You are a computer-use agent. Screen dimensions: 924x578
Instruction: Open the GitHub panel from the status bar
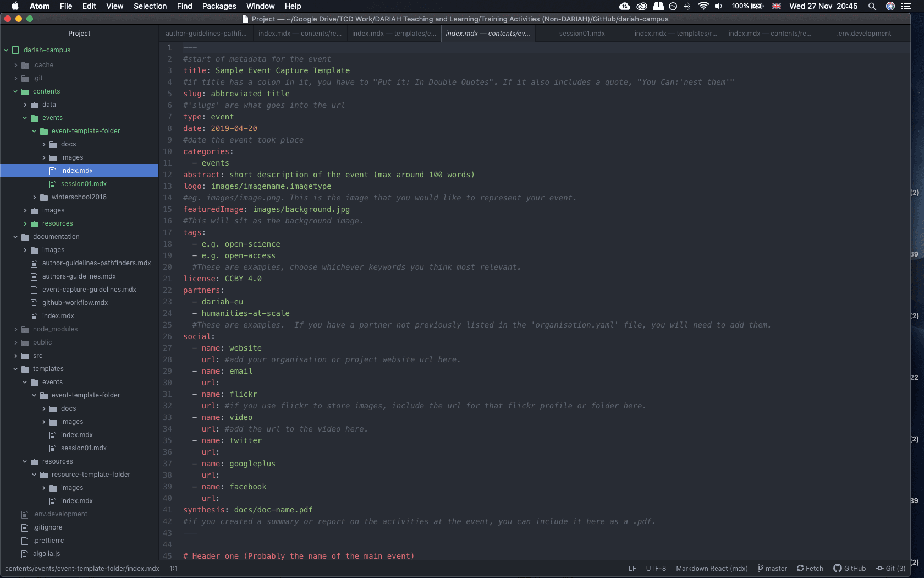(849, 568)
